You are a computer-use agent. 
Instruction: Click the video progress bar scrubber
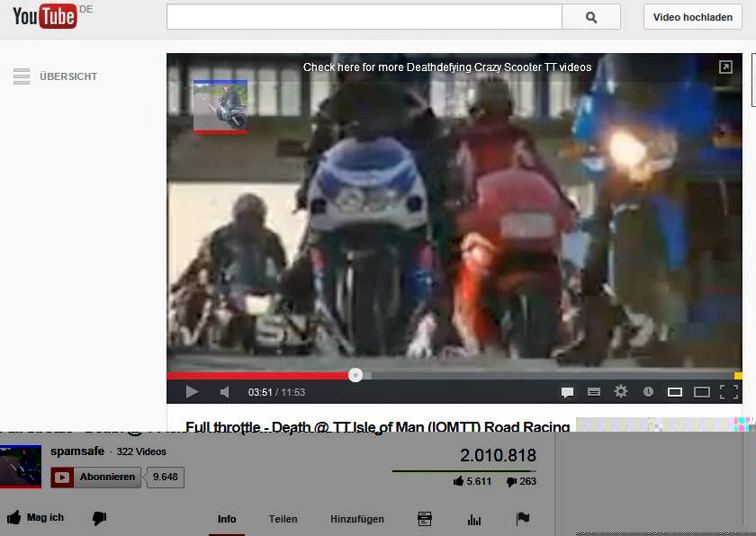click(355, 375)
